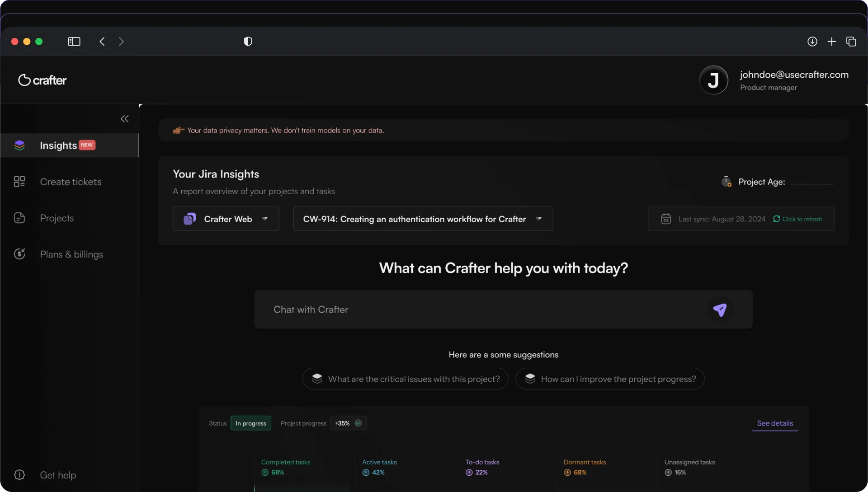Select the In progress status label
Image resolution: width=868 pixels, height=492 pixels.
click(251, 423)
